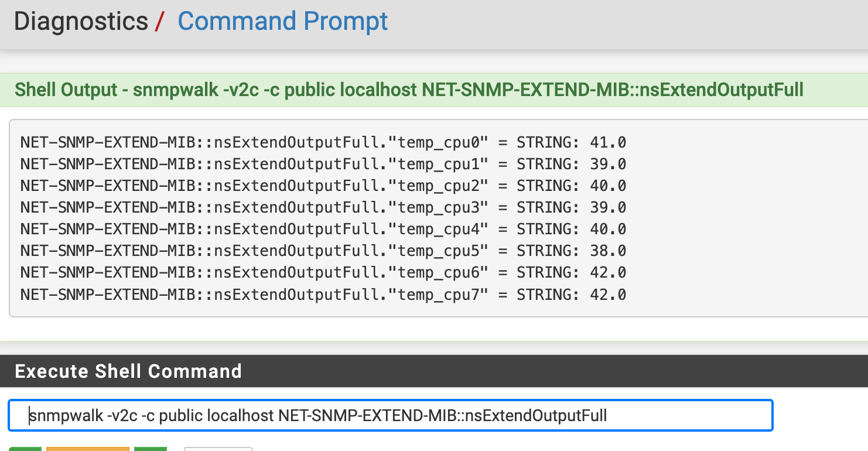This screenshot has height=451, width=868.
Task: Click the last output line temp_cpu7
Action: pyautogui.click(x=323, y=294)
